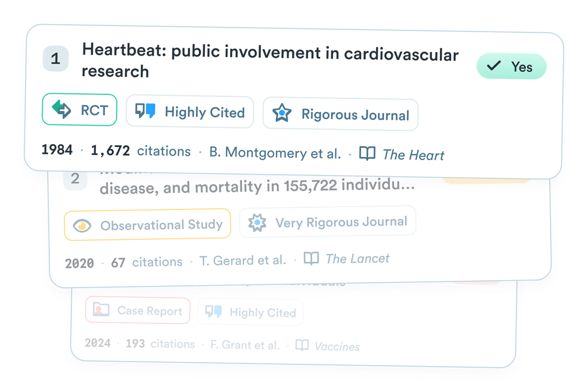This screenshot has width=588, height=392.
Task: Open B. Montgomery et al. author link
Action: tap(275, 153)
